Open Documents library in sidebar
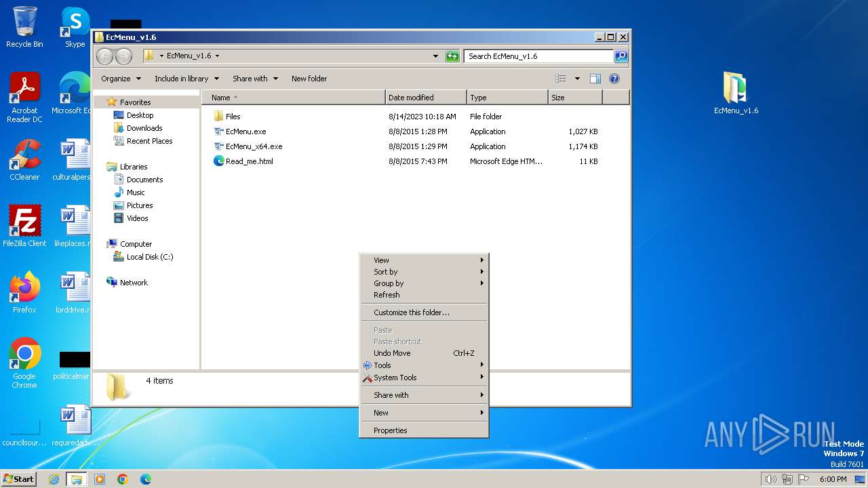868x488 pixels. pyautogui.click(x=144, y=180)
